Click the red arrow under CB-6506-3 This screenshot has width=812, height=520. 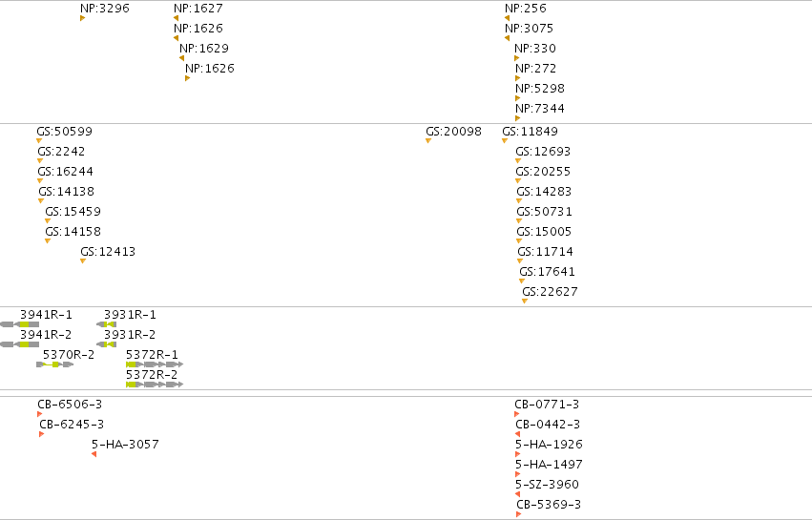39,414
